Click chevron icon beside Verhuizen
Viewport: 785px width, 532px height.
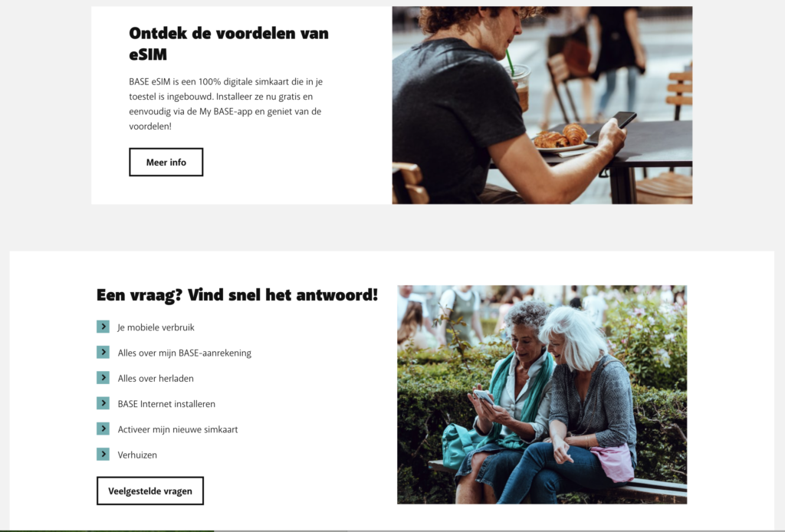[x=103, y=455]
